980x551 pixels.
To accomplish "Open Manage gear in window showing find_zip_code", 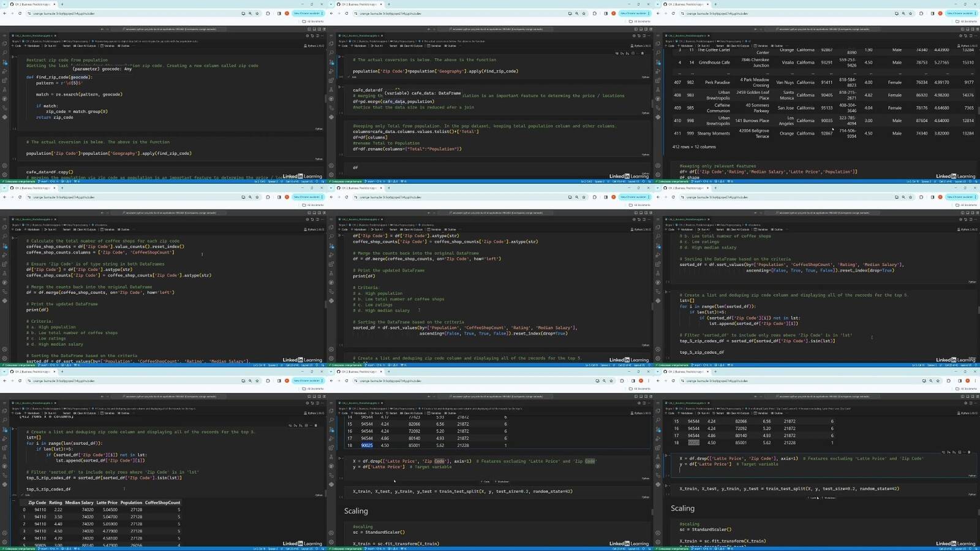I will [5, 174].
